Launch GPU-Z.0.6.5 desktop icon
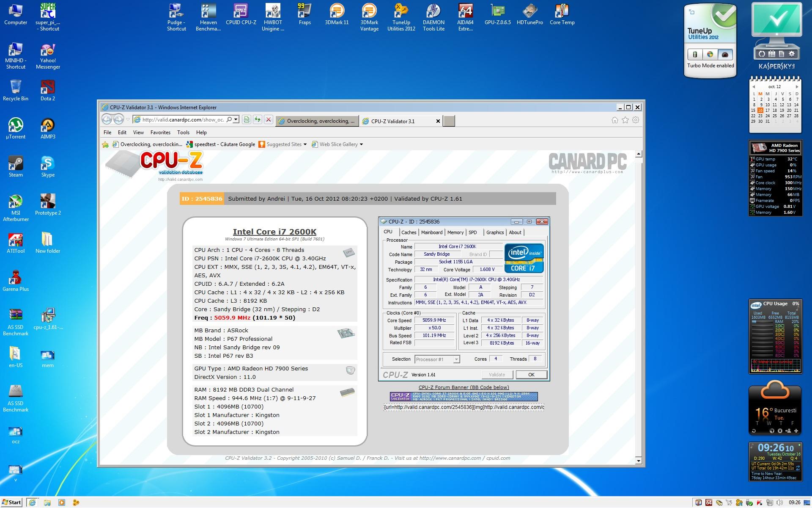The width and height of the screenshot is (812, 508). [498, 14]
